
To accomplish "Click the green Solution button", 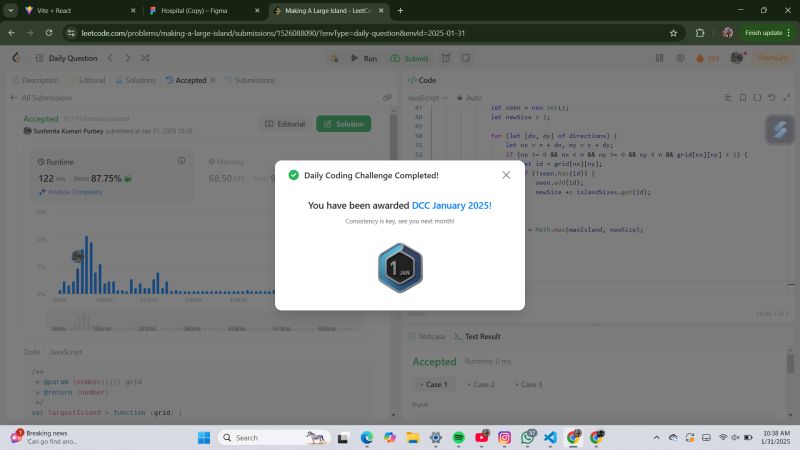I will pyautogui.click(x=343, y=124).
